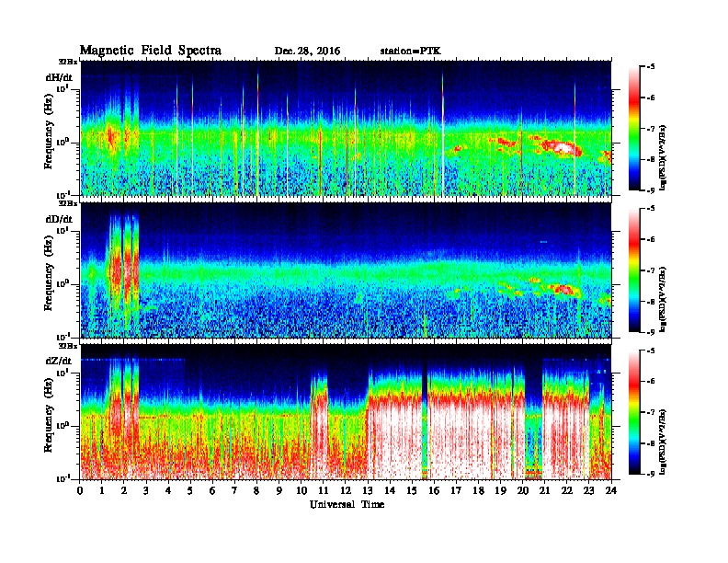Select the dD/dt panel label

click(59, 219)
